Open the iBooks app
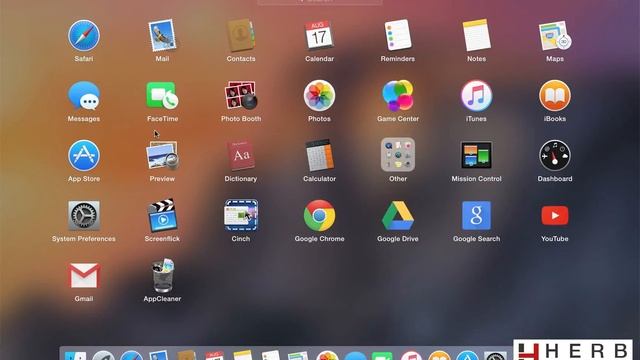This screenshot has height=360, width=640. pos(555,96)
